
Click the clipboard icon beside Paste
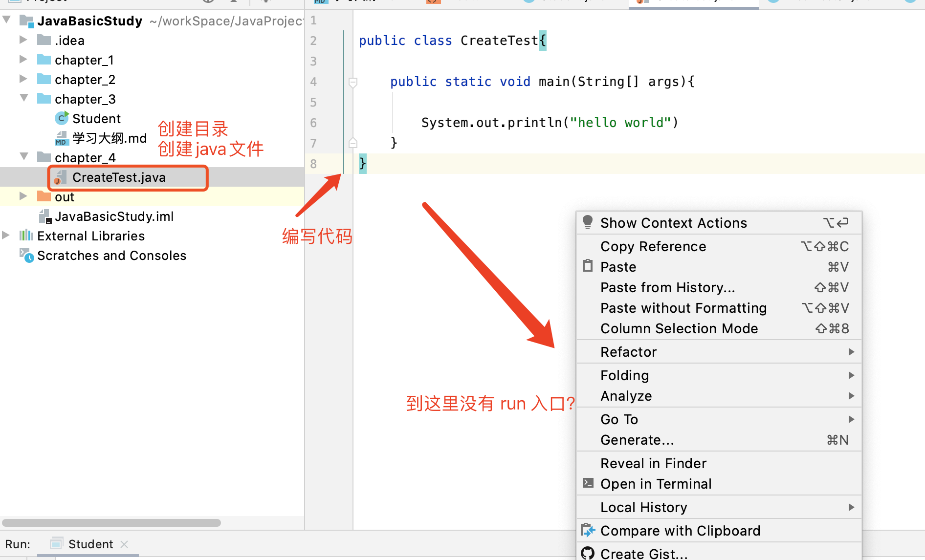(588, 266)
